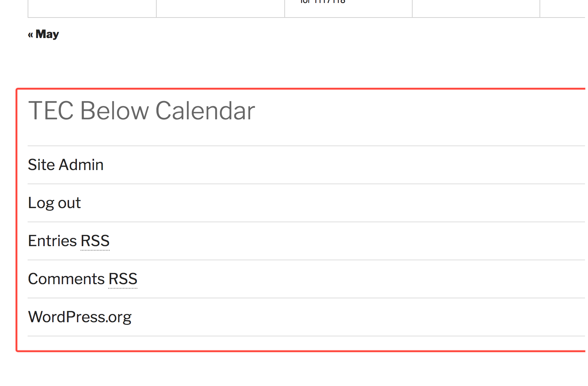This screenshot has width=588, height=386.
Task: Click the dotted-underlined RSS in Entries RSS
Action: (x=95, y=241)
